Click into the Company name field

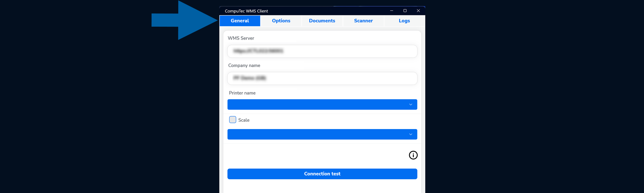coord(322,78)
